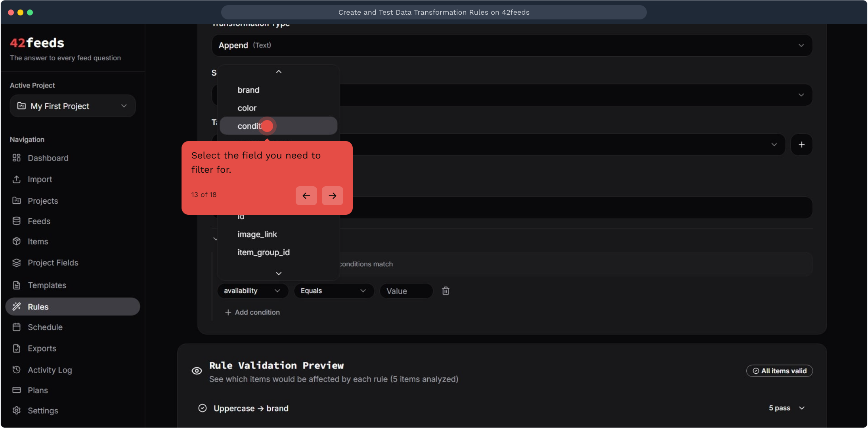868x428 pixels.
Task: Select brand option in field list
Action: coord(249,90)
